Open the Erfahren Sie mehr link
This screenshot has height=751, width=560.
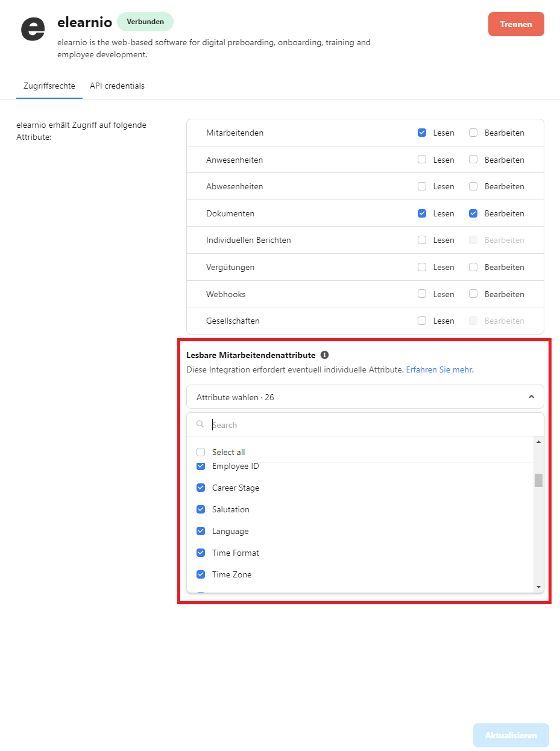click(439, 369)
